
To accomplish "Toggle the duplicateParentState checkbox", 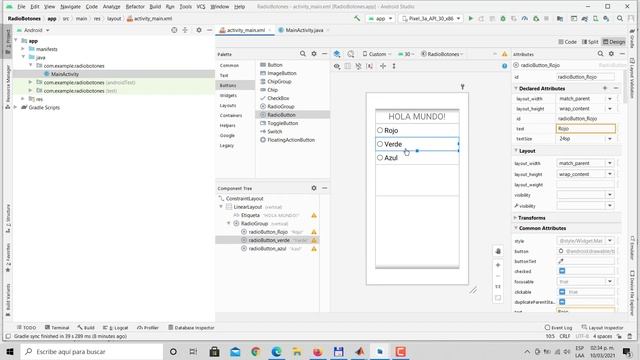I will (562, 302).
